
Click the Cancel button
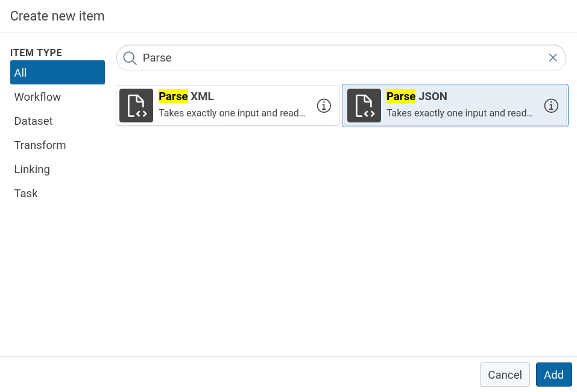point(505,375)
